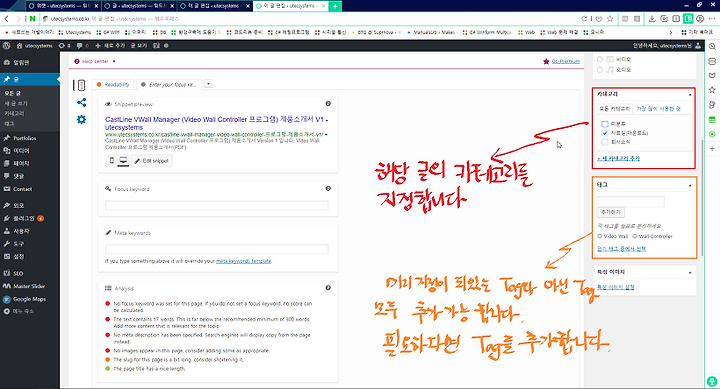The image size is (720, 389).
Task: Collapse the 특성 이미지 panel
Action: [690, 272]
